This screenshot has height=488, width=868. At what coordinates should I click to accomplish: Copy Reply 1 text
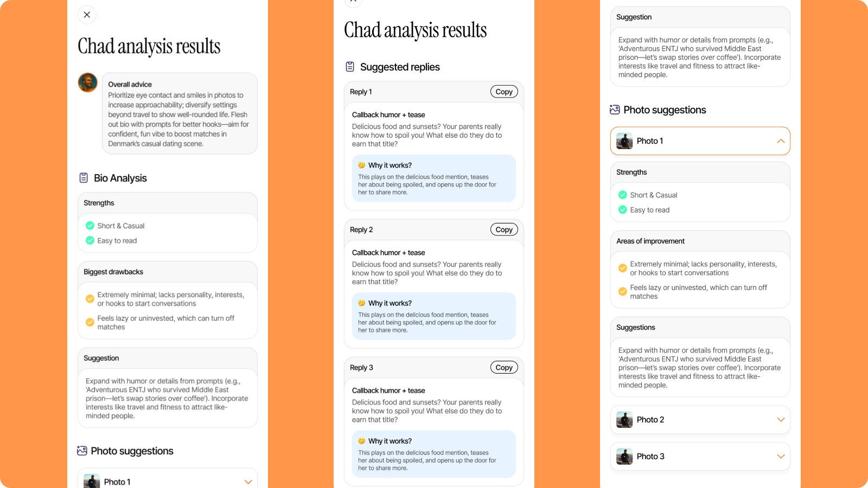503,92
